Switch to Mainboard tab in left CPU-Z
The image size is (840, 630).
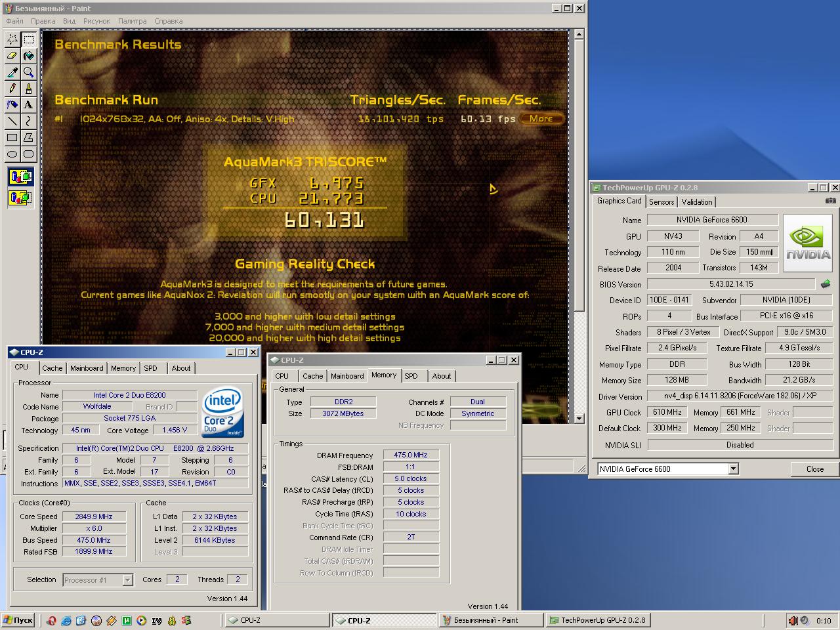click(87, 368)
